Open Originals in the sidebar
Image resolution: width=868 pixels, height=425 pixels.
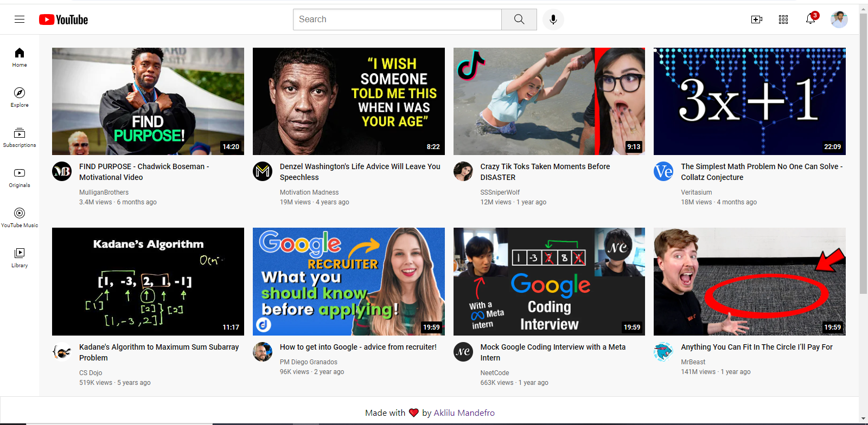click(x=20, y=177)
